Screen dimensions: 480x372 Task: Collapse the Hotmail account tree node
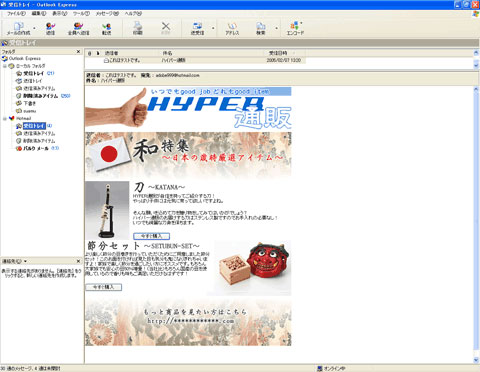click(x=5, y=118)
